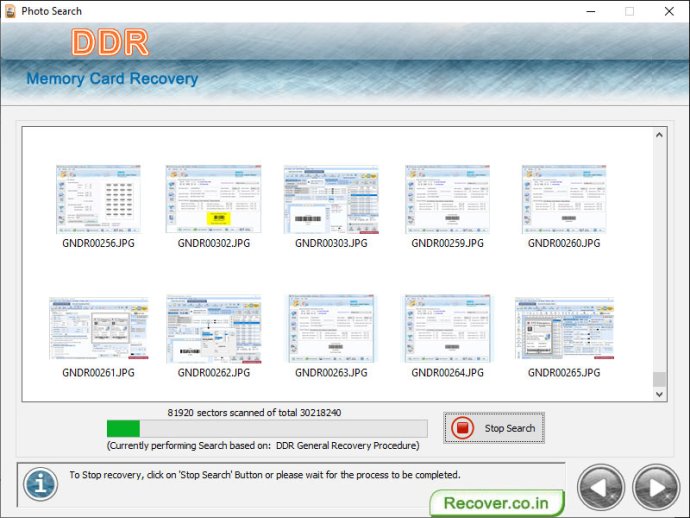Click the Photo Search app icon in title bar
Viewport: 690px width, 518px height.
(10, 11)
